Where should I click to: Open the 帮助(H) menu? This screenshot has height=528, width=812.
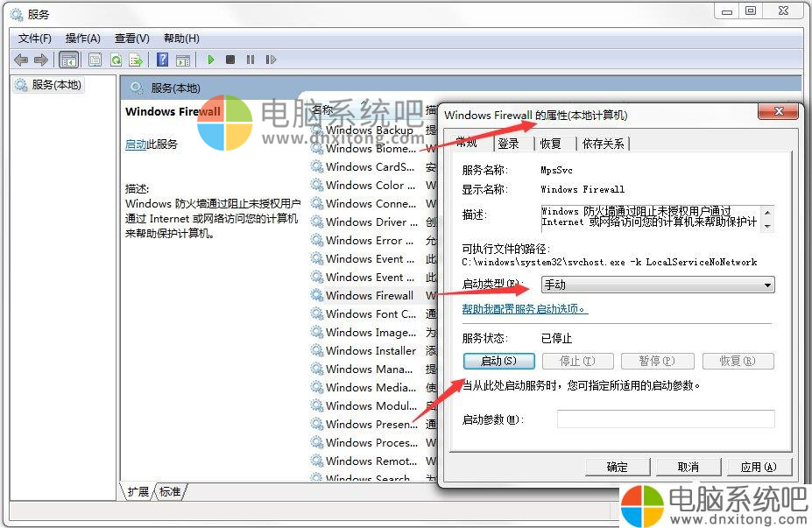point(181,39)
